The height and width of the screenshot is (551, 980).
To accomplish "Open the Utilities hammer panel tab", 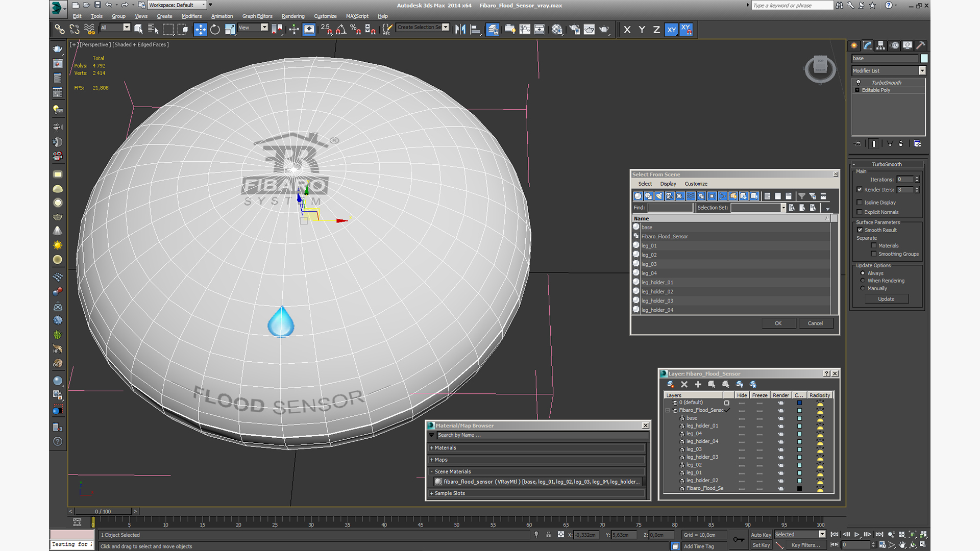I will (921, 45).
